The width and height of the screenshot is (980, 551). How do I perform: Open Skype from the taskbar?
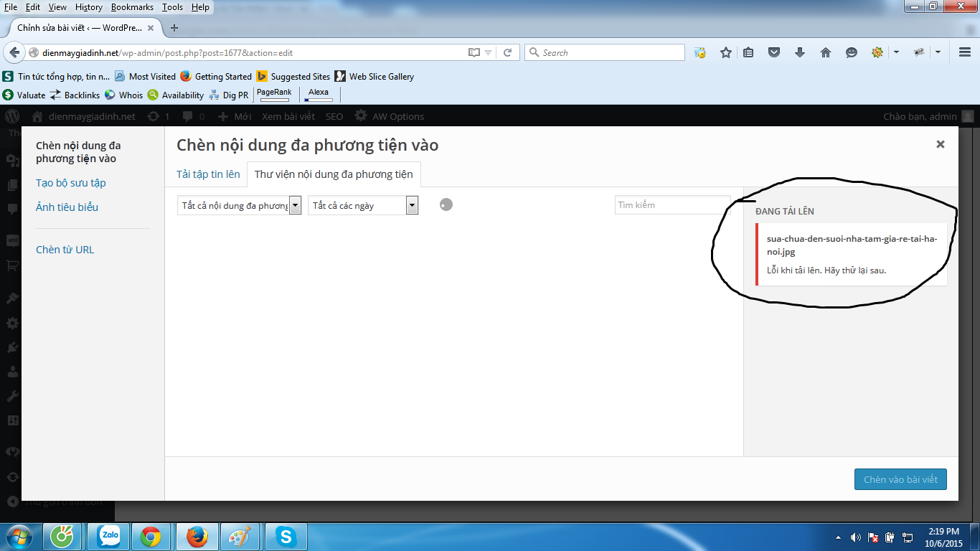286,537
